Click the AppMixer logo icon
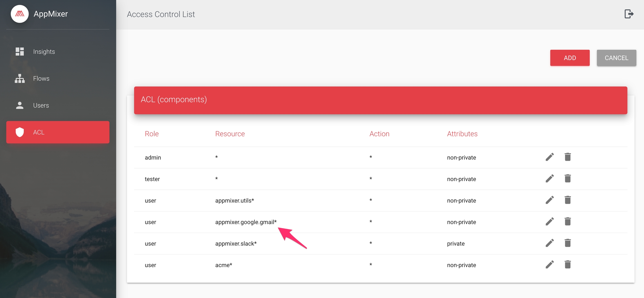 click(20, 14)
